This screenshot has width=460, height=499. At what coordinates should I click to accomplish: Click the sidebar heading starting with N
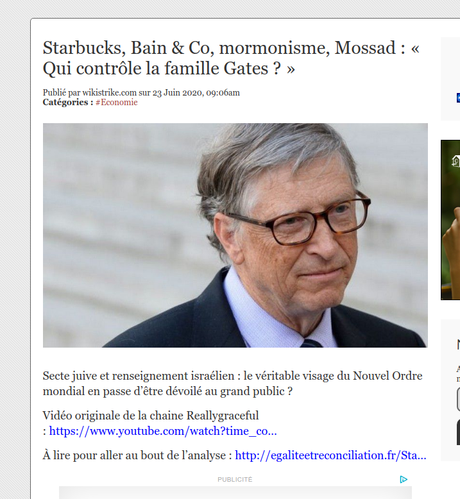click(x=458, y=344)
